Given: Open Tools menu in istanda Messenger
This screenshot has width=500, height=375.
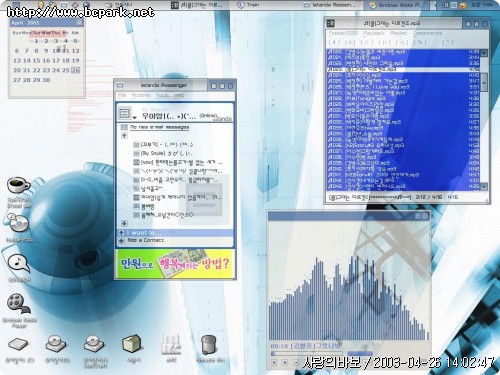Looking at the screenshot, I should (162, 95).
